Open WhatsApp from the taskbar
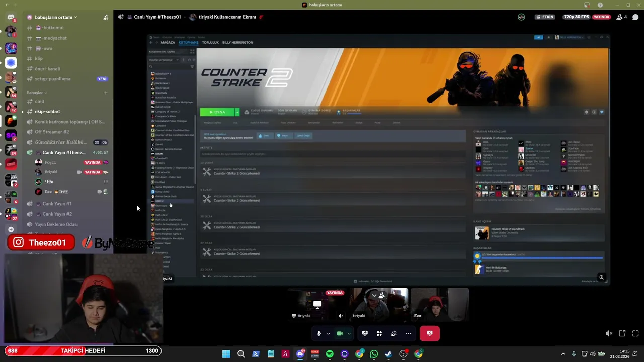The height and width of the screenshot is (362, 644). pos(374,354)
